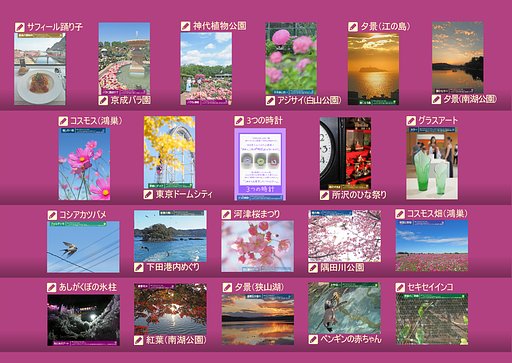Open the baby penguin thumbnail

(345, 308)
